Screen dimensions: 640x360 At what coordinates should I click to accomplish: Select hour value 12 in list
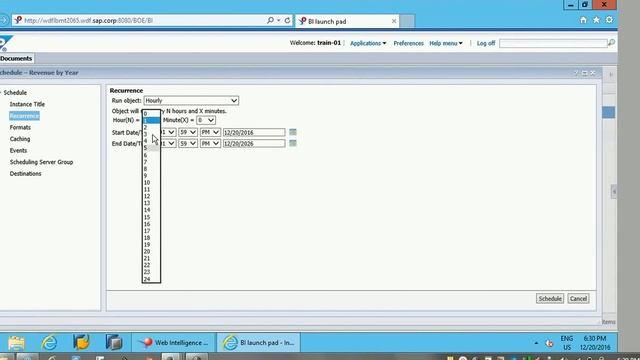point(151,196)
